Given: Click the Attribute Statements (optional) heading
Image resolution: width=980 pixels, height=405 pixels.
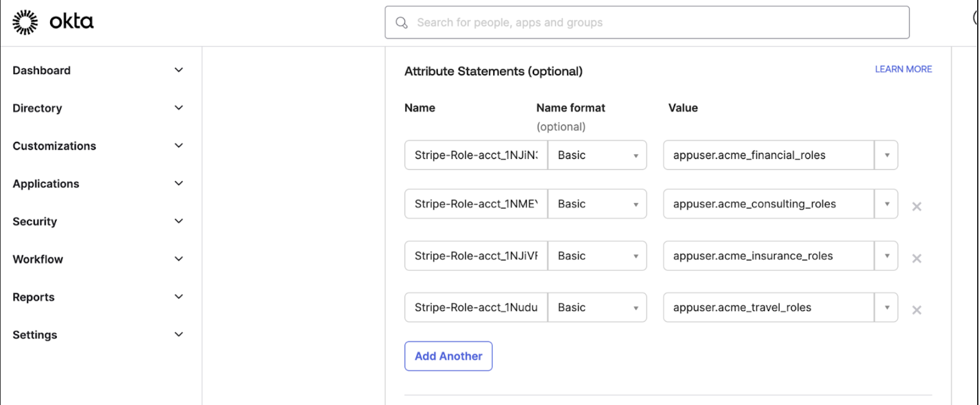Looking at the screenshot, I should (x=493, y=72).
